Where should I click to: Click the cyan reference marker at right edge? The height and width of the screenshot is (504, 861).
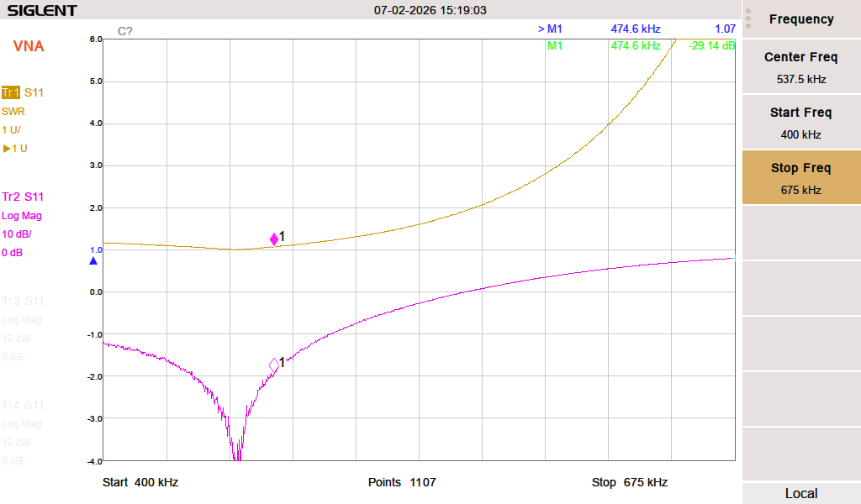(x=736, y=259)
